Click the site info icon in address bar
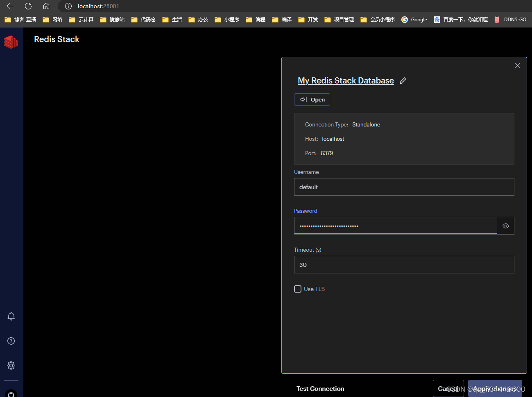The width and height of the screenshot is (532, 397). tap(68, 6)
